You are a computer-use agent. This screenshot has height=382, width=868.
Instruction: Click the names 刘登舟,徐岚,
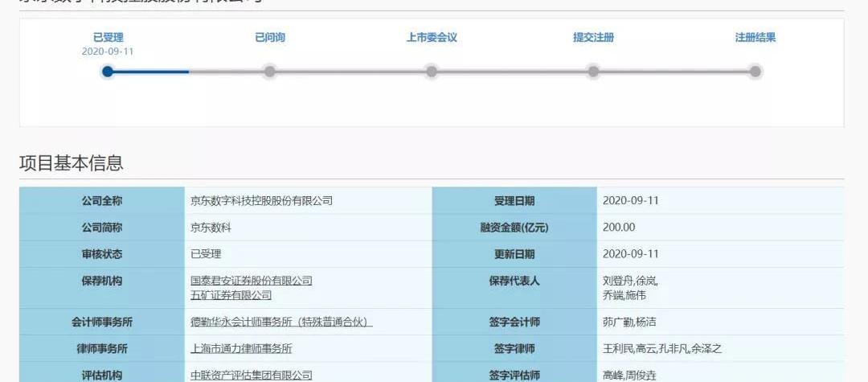click(x=630, y=281)
